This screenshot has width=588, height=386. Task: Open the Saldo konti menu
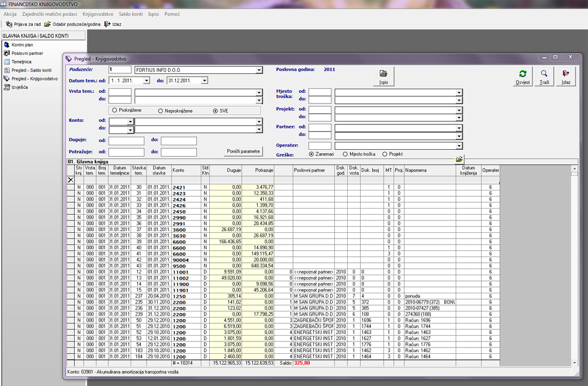131,14
